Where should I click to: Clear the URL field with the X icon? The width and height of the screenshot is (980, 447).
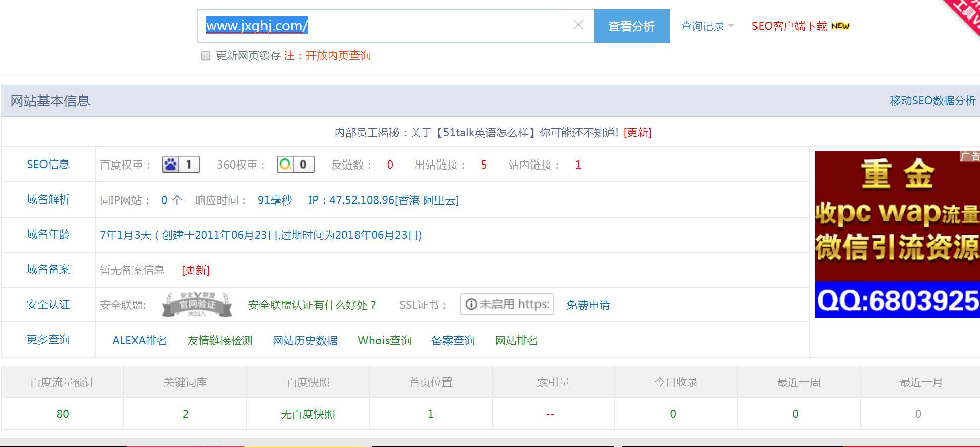[578, 25]
